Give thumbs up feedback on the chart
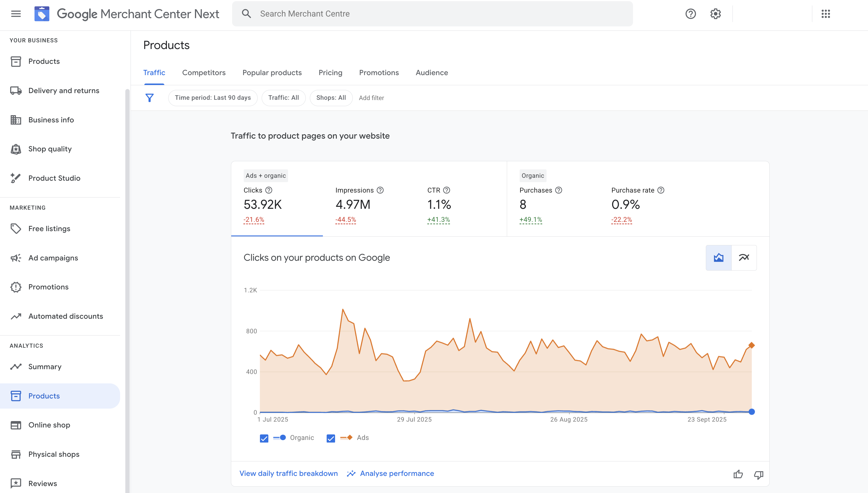868x493 pixels. (x=738, y=474)
